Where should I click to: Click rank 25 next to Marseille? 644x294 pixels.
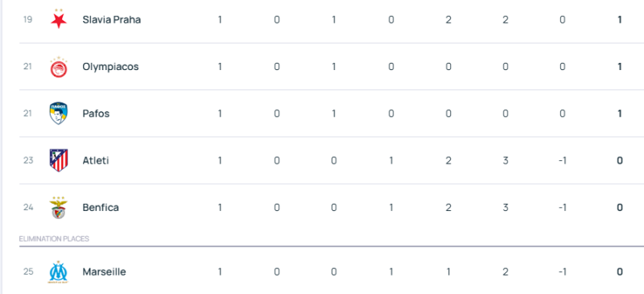(28, 271)
